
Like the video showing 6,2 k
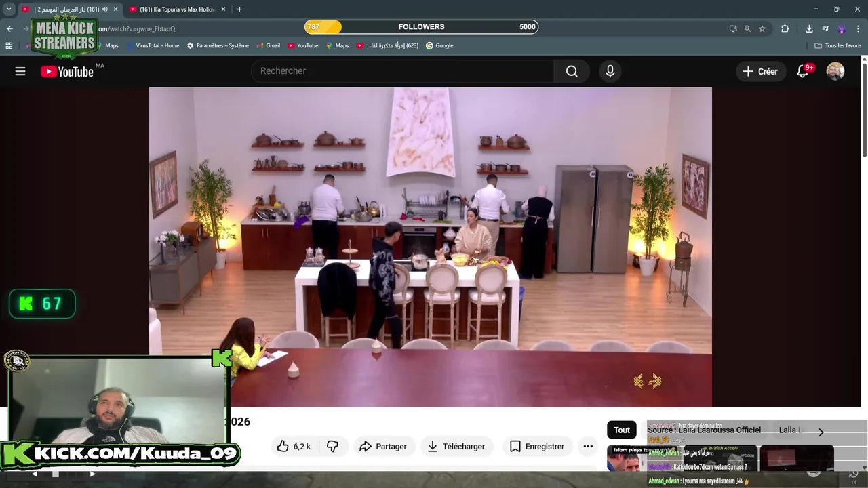(x=294, y=446)
